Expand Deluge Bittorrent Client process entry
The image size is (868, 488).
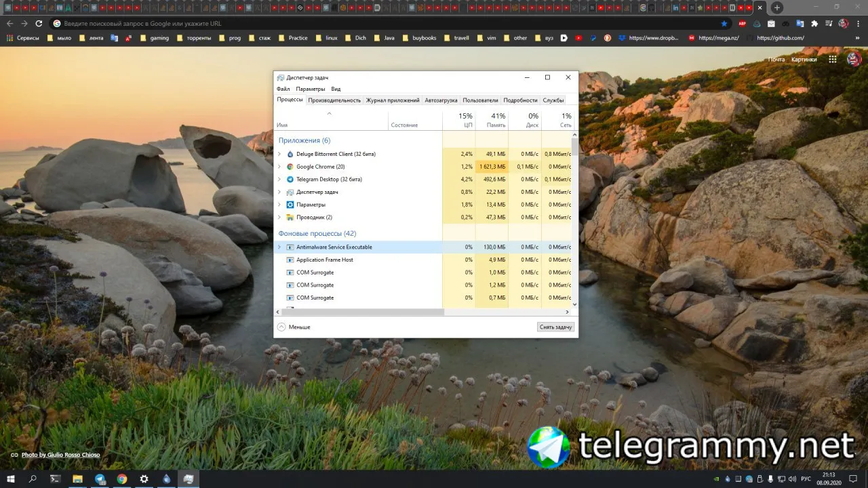point(279,154)
